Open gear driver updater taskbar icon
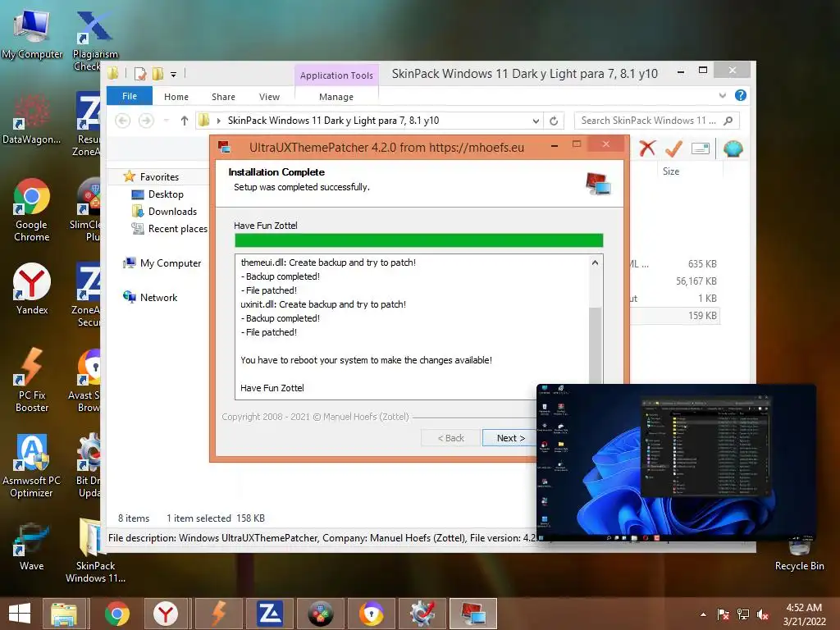 422,614
